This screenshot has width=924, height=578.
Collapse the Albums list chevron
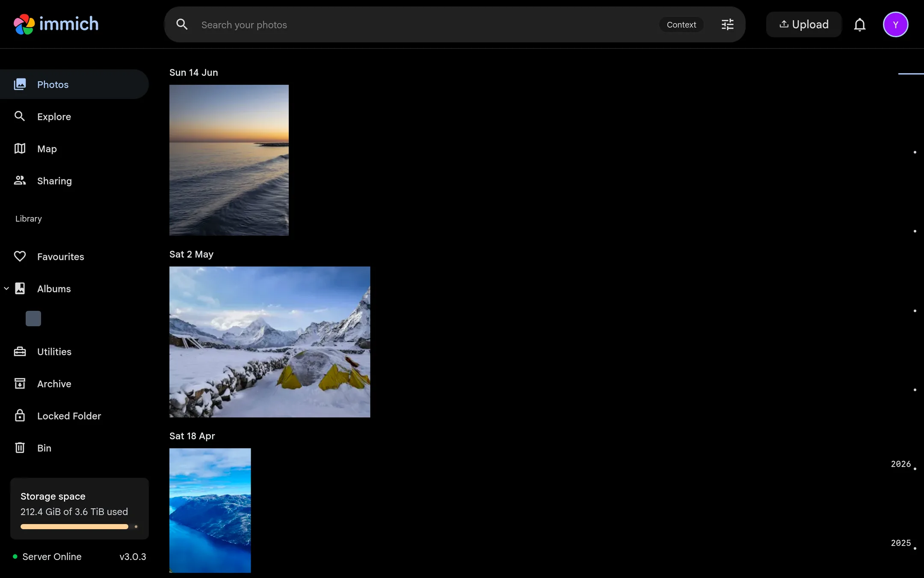[x=6, y=289]
